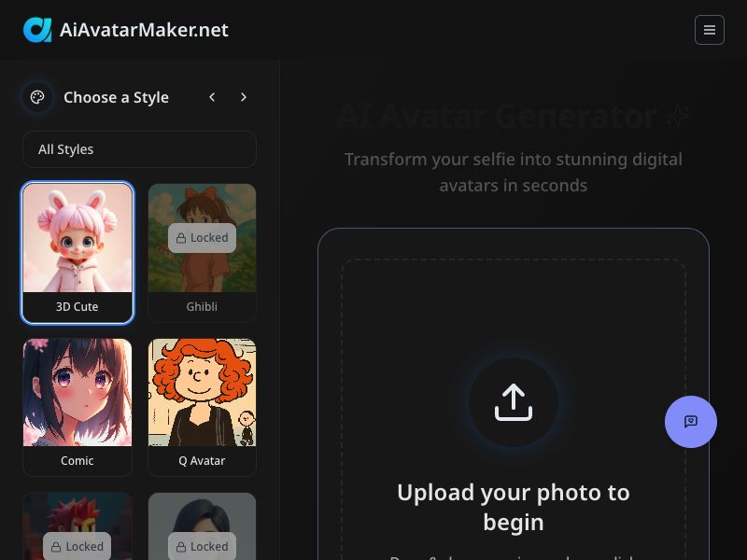The width and height of the screenshot is (747, 560).
Task: Click the AiAvatarMaker.net title link
Action: [x=144, y=29]
